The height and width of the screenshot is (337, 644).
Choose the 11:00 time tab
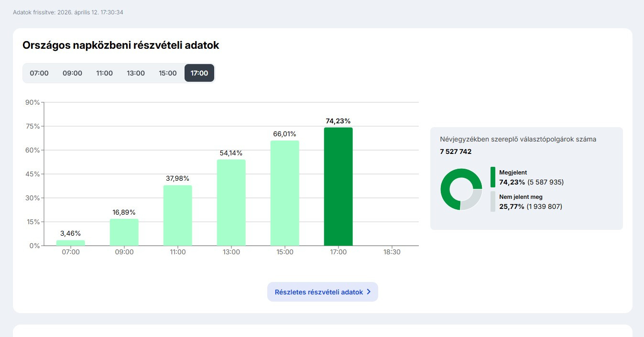click(104, 73)
